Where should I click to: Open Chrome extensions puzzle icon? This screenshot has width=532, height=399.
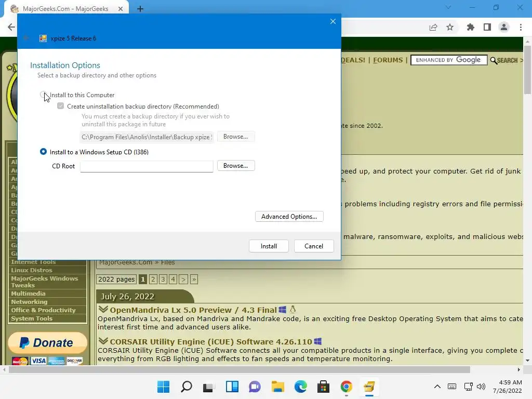coord(471,27)
